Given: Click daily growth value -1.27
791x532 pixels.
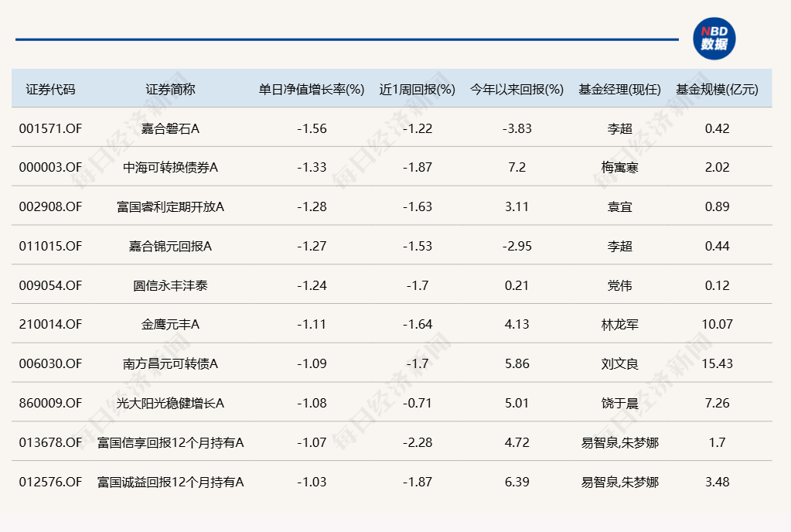Looking at the screenshot, I should [312, 246].
